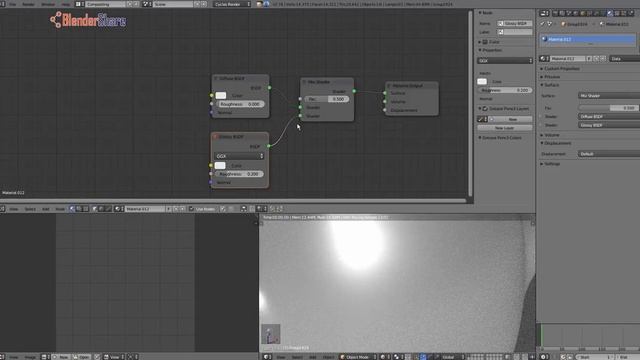Screen dimensions: 640x360
Task: Open the node editor Node menu
Action: tap(60, 209)
